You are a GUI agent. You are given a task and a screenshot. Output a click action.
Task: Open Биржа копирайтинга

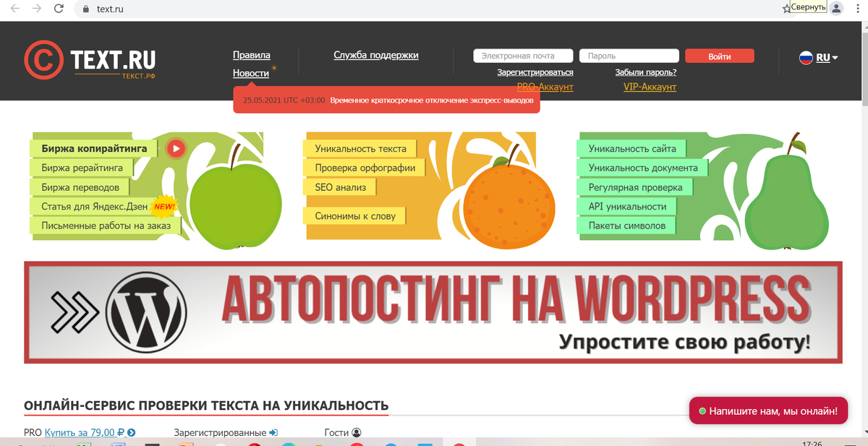[x=94, y=149]
